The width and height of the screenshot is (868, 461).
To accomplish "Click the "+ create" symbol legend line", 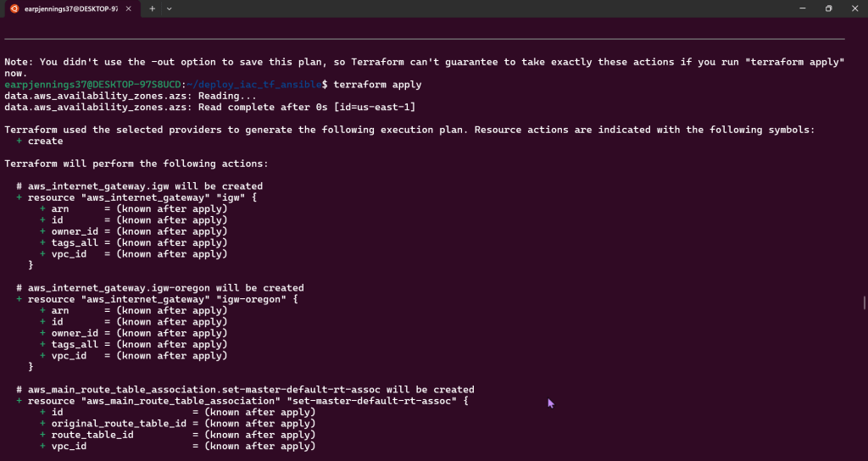I will tap(40, 142).
